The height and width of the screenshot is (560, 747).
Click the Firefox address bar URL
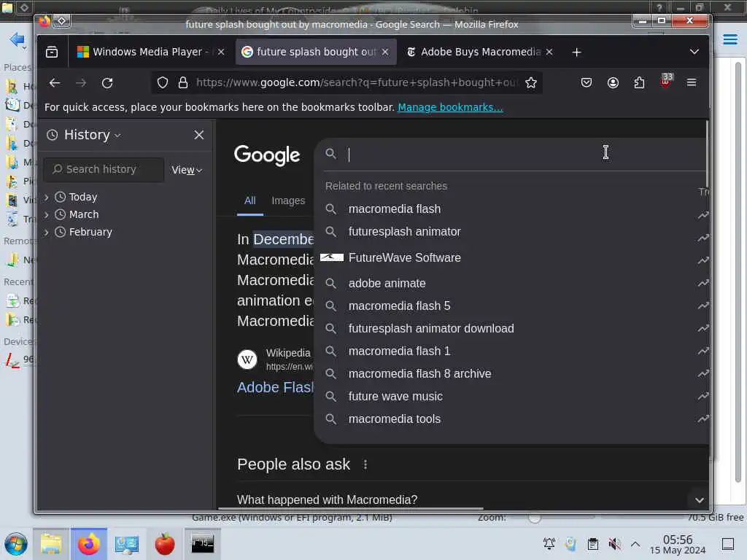point(355,83)
